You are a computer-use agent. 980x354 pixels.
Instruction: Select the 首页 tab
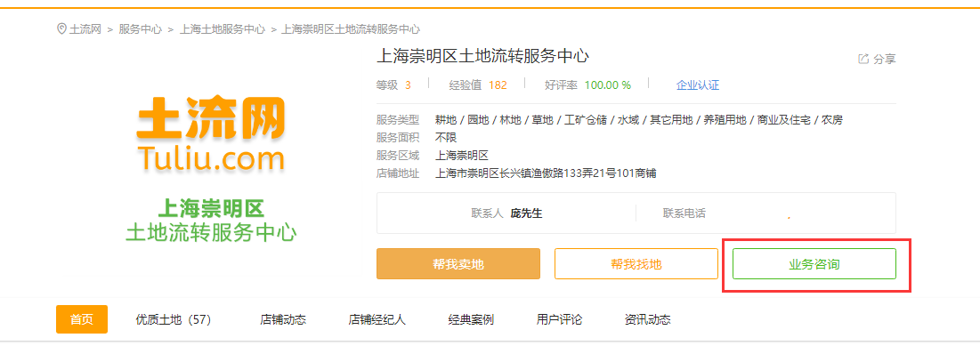tap(82, 319)
